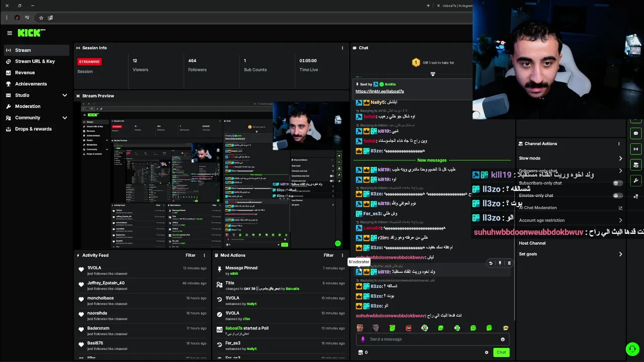Image resolution: width=644 pixels, height=362 pixels.
Task: Click the chat bubble icon in right toolbar
Action: [x=636, y=134]
